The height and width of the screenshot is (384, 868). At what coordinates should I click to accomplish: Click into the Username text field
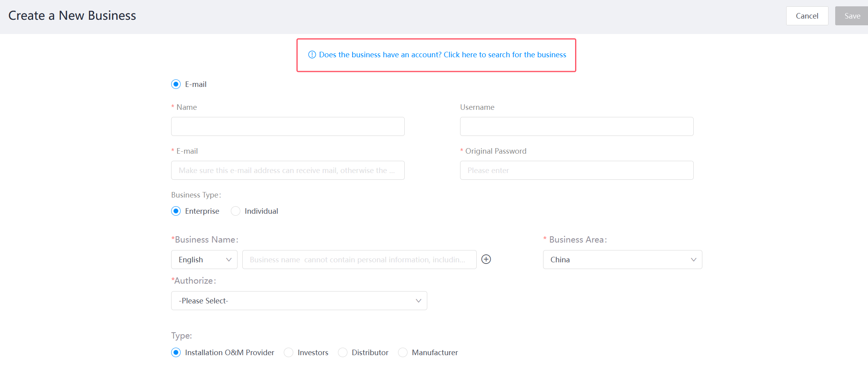pyautogui.click(x=576, y=126)
